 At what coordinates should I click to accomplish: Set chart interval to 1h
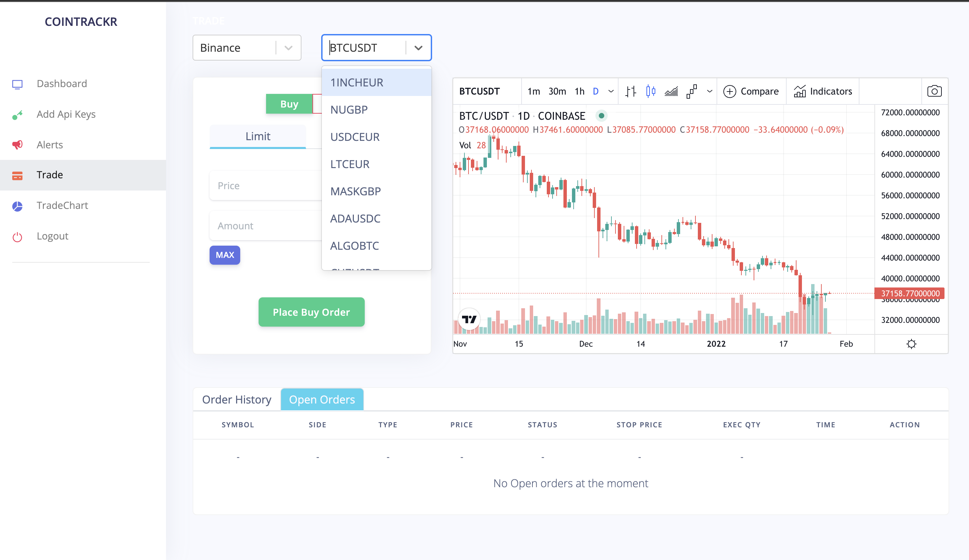pyautogui.click(x=579, y=92)
